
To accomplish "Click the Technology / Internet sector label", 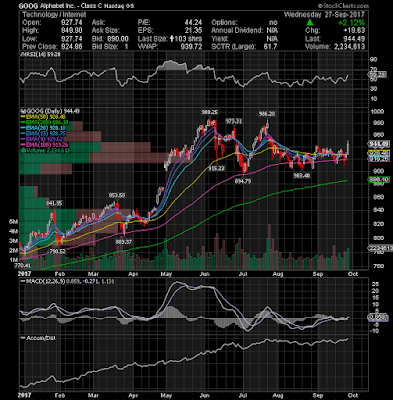I will tap(54, 15).
